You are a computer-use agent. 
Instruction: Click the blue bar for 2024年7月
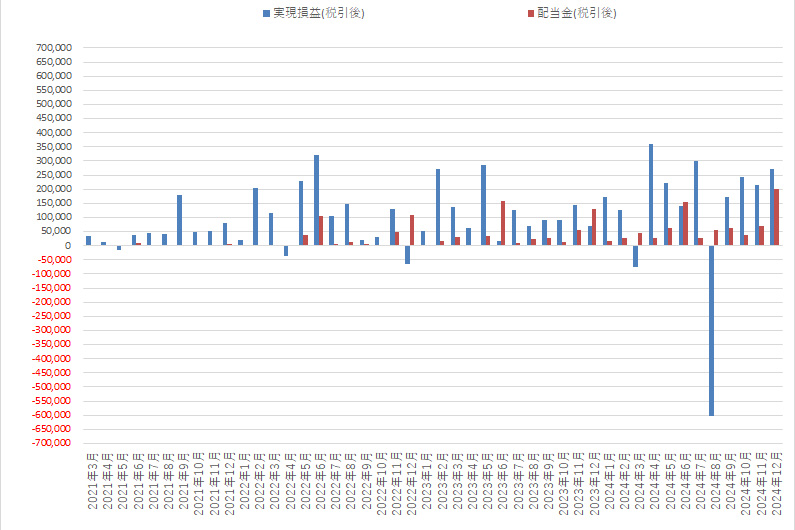[x=697, y=203]
